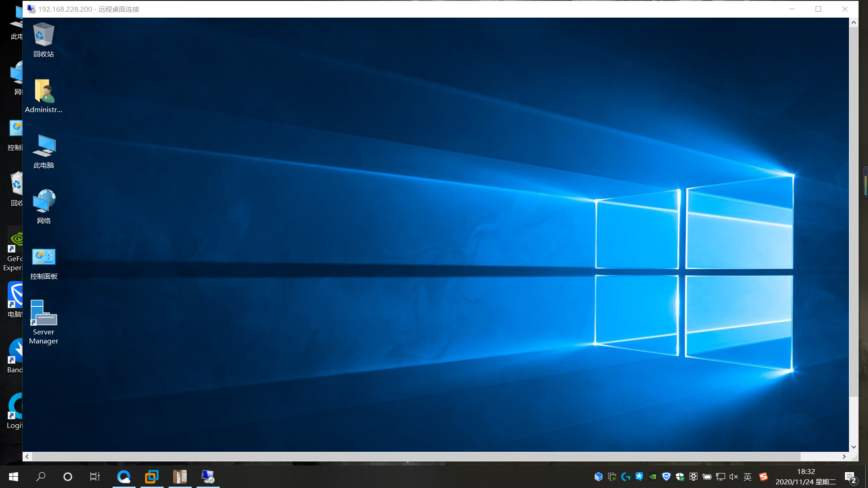This screenshot has width=868, height=488.
Task: Switch to VMware Workstation taskbar app
Action: 152,477
